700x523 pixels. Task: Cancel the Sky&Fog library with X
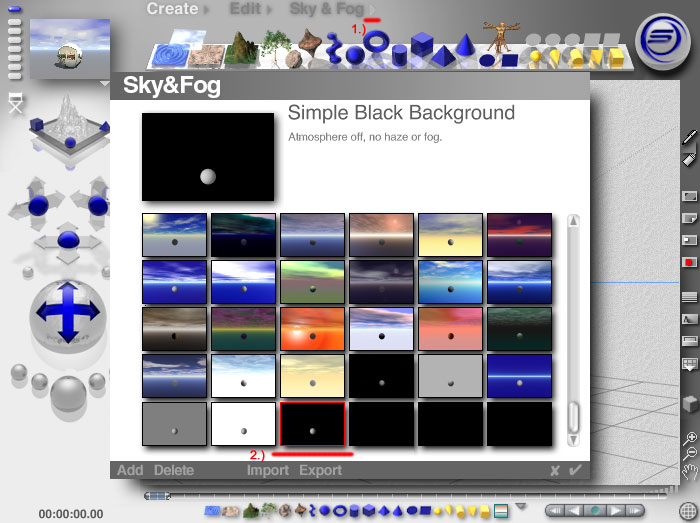point(554,470)
